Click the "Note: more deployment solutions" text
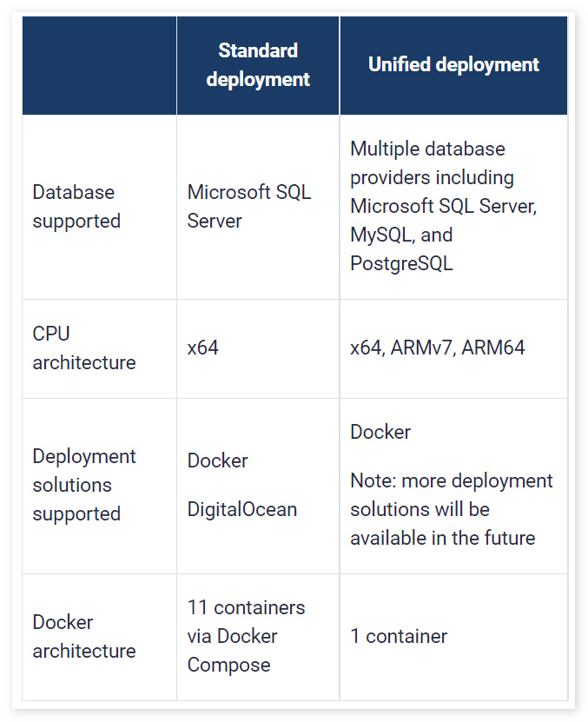Viewport: 588px width, 722px height. point(451,494)
